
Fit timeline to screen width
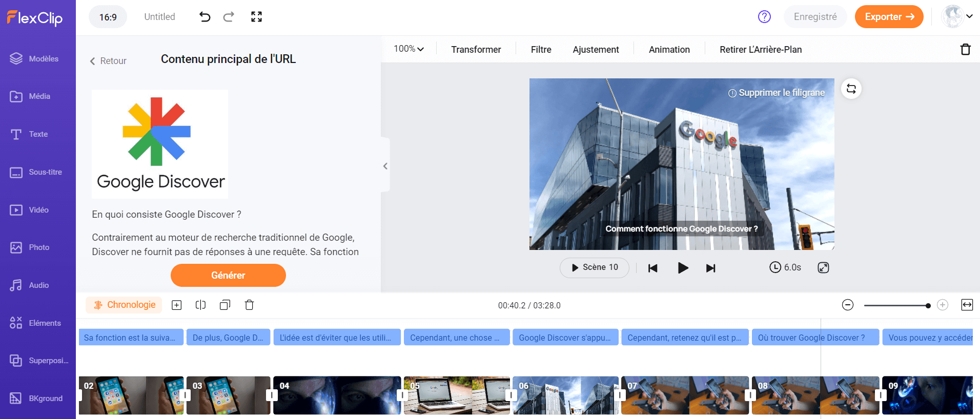pyautogui.click(x=967, y=305)
